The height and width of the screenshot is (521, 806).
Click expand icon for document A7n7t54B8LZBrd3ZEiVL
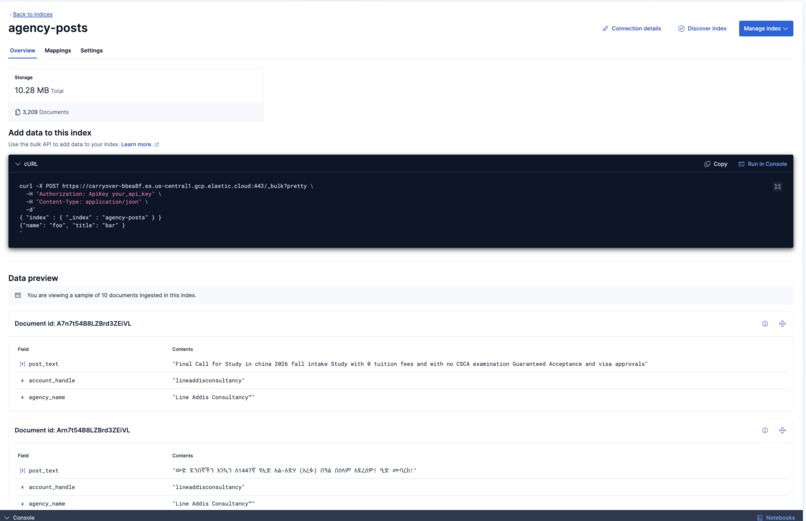782,324
